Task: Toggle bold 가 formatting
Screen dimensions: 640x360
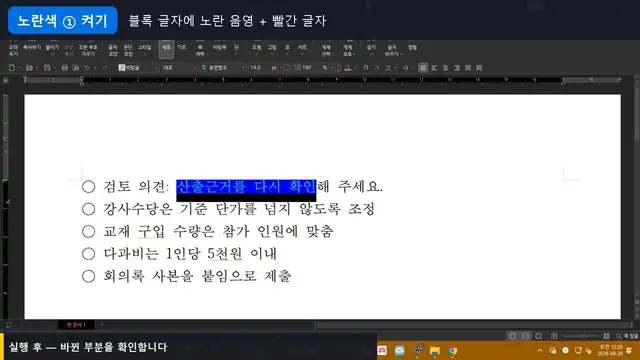Action: (x=366, y=68)
